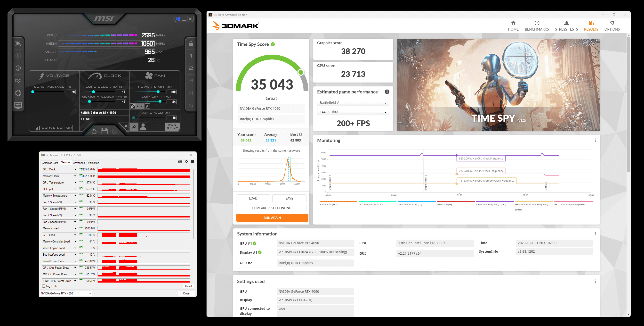Open 3DMark Stress Tests section
This screenshot has height=326, width=644.
566,26
